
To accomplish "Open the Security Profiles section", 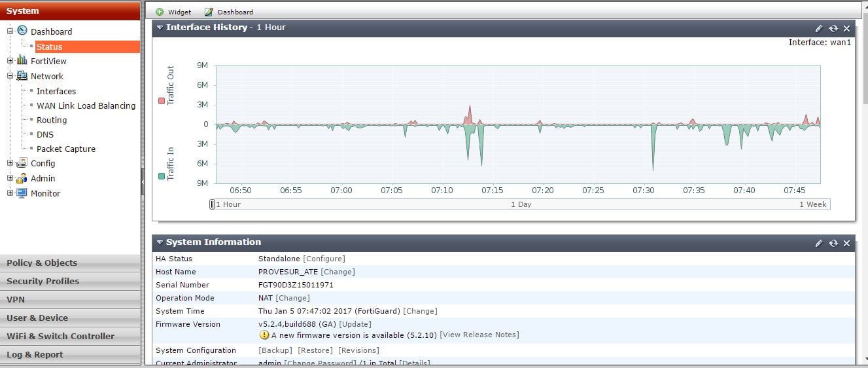I will [70, 281].
